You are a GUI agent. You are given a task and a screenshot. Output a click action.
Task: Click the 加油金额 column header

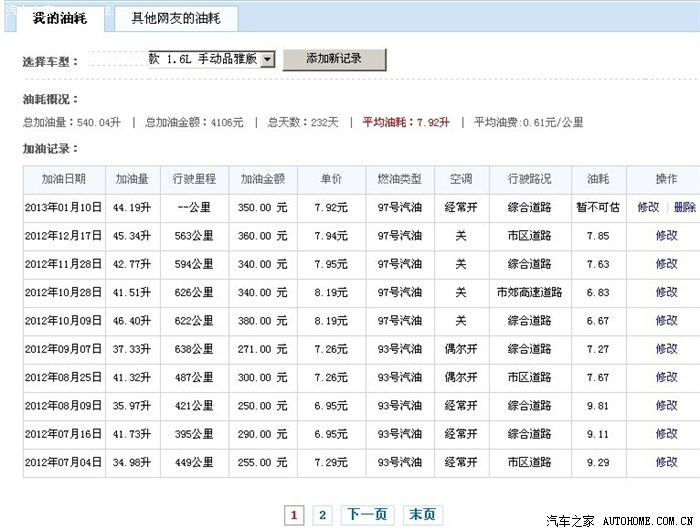click(263, 179)
